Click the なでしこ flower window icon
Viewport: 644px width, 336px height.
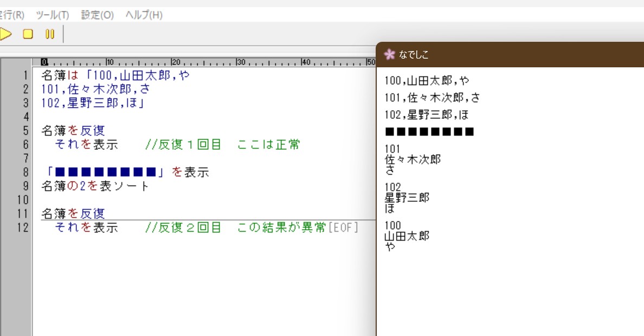(389, 54)
